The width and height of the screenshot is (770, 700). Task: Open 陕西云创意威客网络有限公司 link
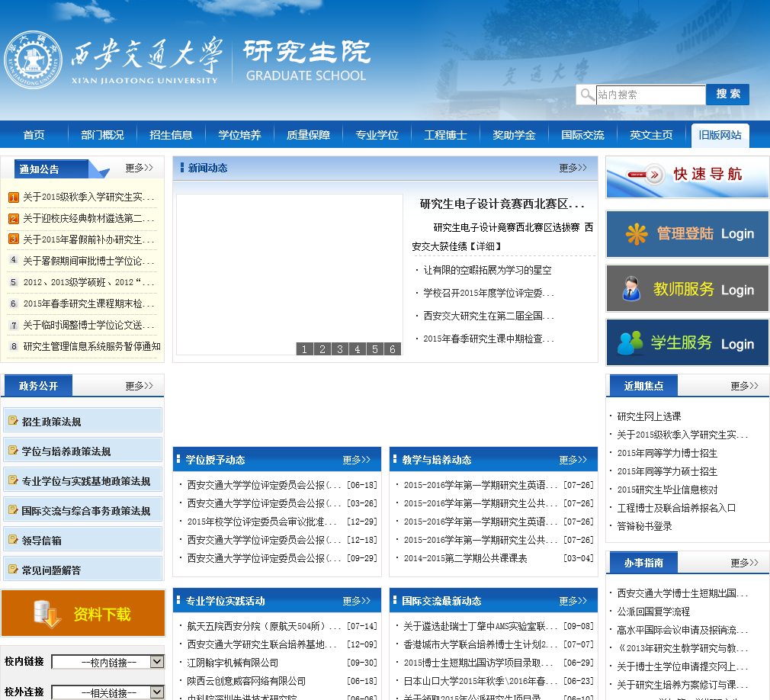(246, 681)
